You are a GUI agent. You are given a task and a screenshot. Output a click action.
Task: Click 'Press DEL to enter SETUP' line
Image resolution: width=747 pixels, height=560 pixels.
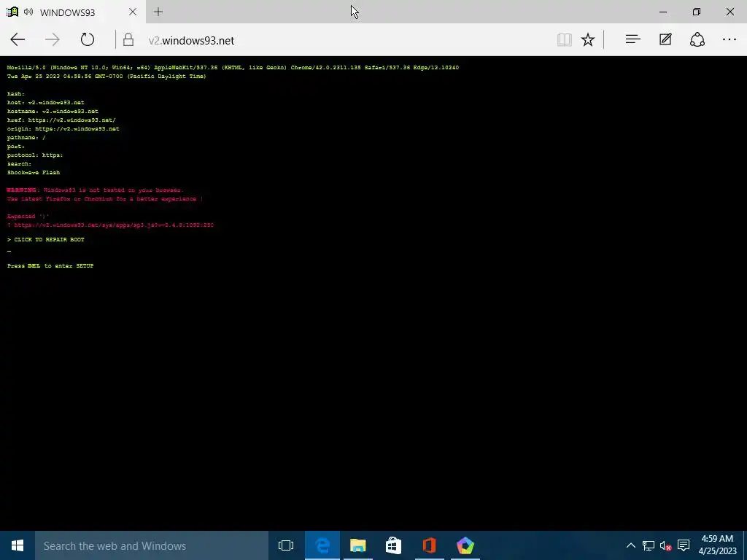click(x=50, y=265)
